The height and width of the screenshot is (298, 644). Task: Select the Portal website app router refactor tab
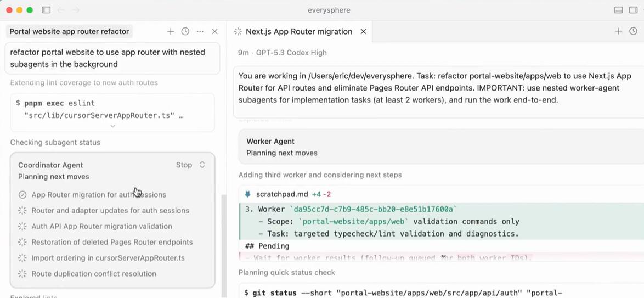(69, 31)
